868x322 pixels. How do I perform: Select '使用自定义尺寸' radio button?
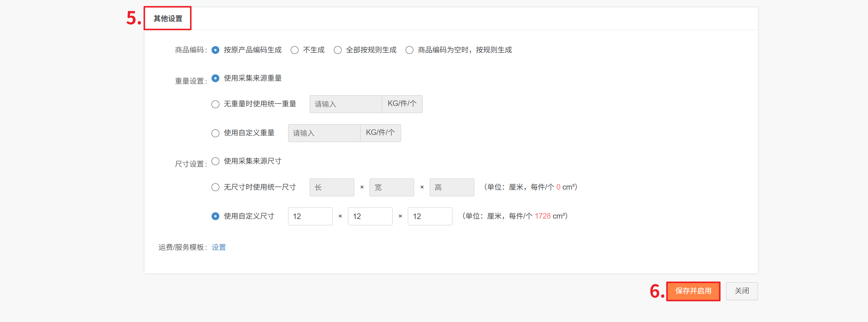(215, 216)
